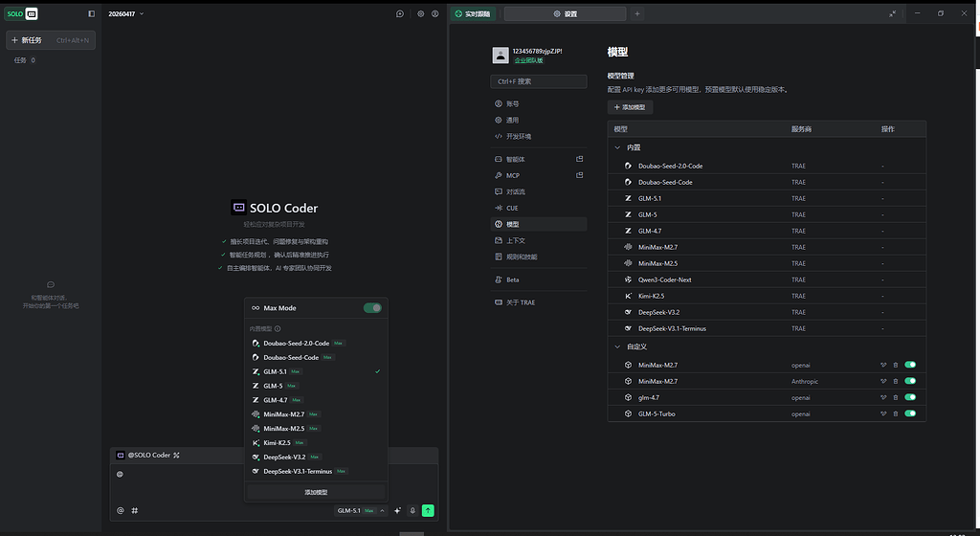Open CUE settings section
The height and width of the screenshot is (536, 980).
538,208
